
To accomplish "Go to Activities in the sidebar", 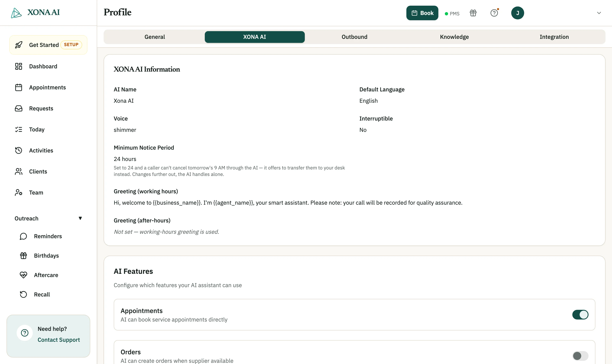I will point(48,150).
